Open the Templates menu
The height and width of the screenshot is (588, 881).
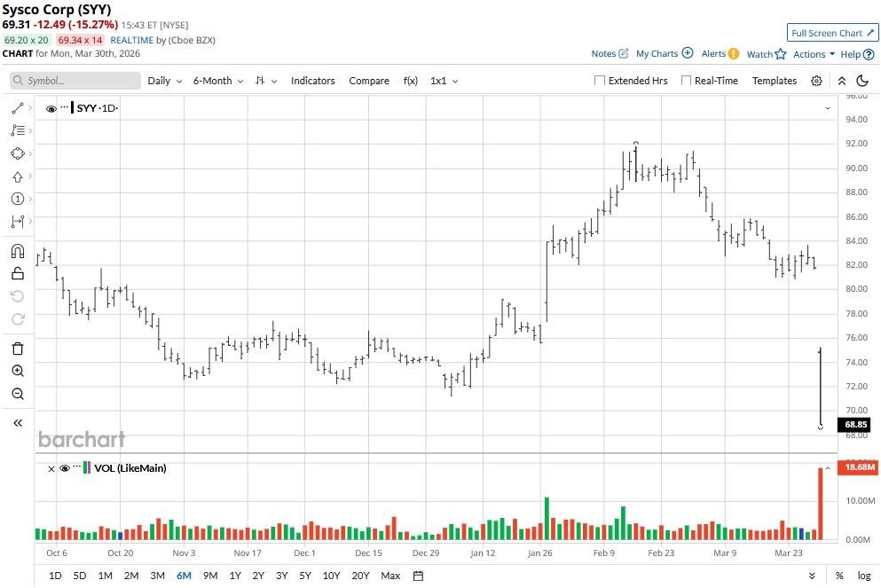[775, 81]
